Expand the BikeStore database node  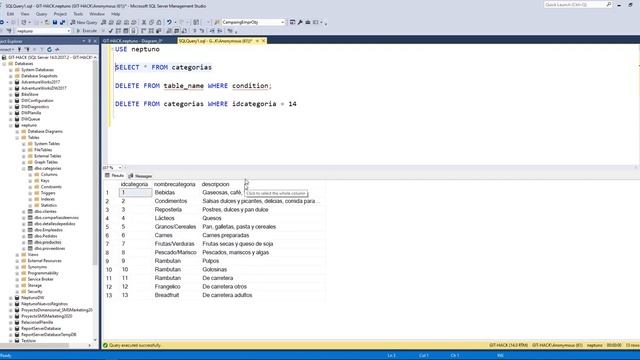coord(11,94)
